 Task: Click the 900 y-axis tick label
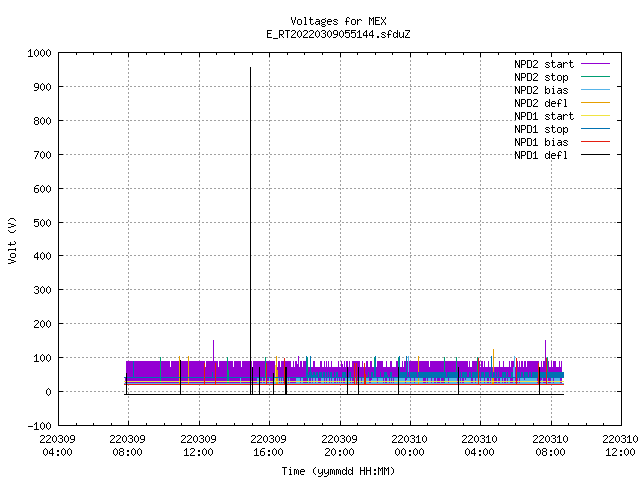click(42, 87)
